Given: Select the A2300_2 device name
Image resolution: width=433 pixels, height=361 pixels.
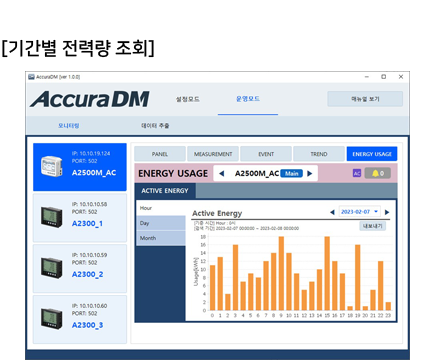Looking at the screenshot, I should click(88, 274).
